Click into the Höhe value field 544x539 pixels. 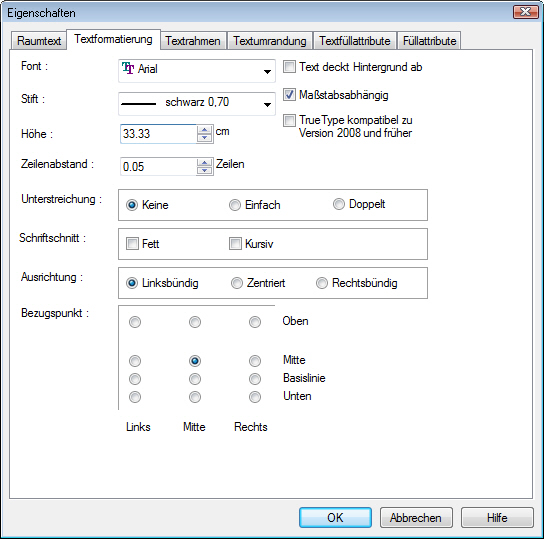pyautogui.click(x=158, y=134)
